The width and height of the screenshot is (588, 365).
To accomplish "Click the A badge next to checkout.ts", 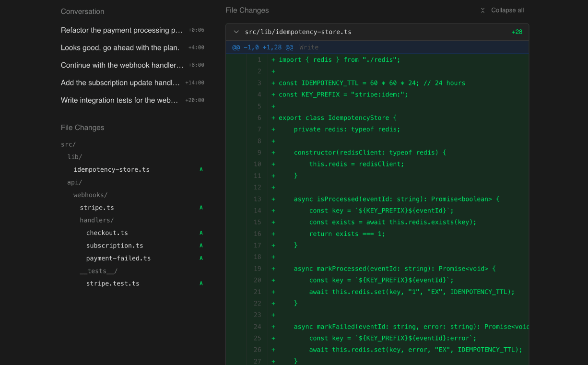I will tap(201, 233).
